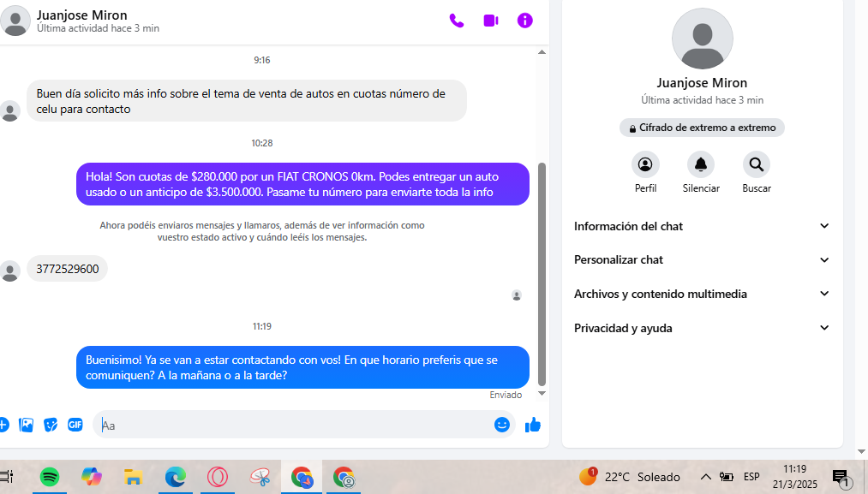Click purple message about FIAT CRONOS 0km
This screenshot has width=868, height=494.
tap(302, 184)
